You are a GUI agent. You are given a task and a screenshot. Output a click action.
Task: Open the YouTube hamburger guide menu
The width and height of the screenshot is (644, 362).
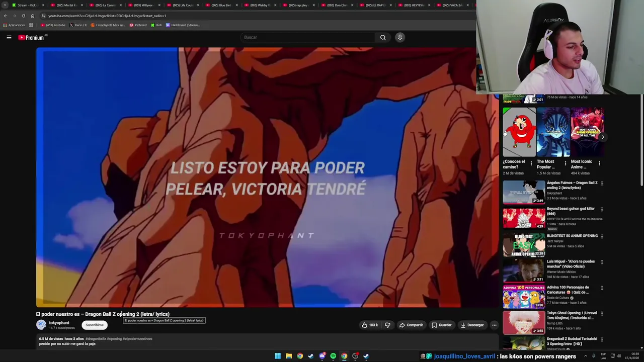coord(9,37)
